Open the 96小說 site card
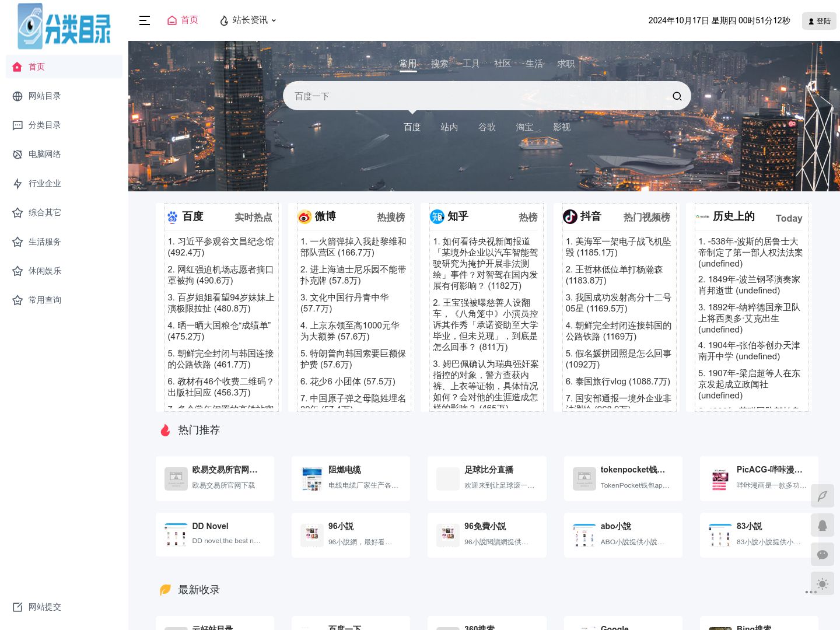840x630 pixels. pos(351,535)
